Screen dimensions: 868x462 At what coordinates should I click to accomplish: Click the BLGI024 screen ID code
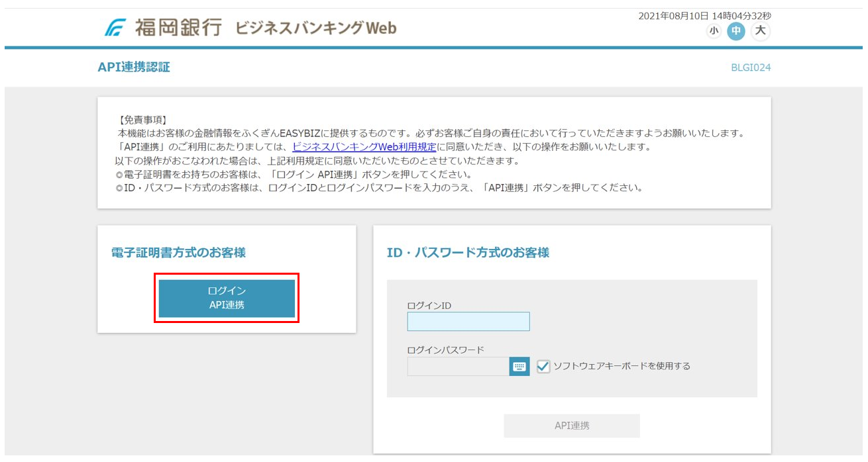[750, 68]
